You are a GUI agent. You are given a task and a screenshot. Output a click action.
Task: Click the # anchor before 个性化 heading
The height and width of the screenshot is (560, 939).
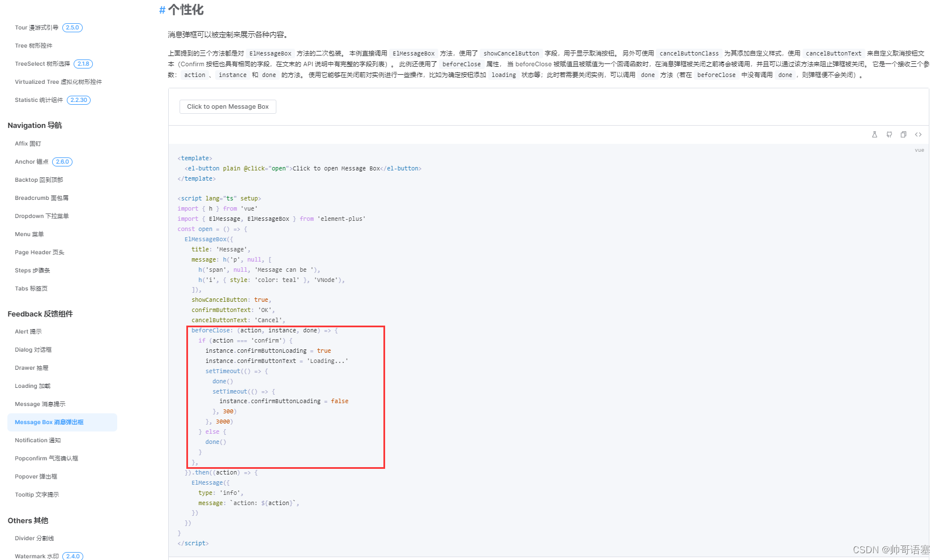pyautogui.click(x=162, y=10)
